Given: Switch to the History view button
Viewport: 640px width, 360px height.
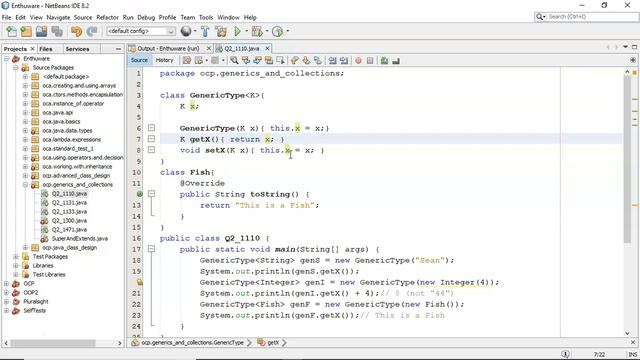Looking at the screenshot, I should click(164, 60).
